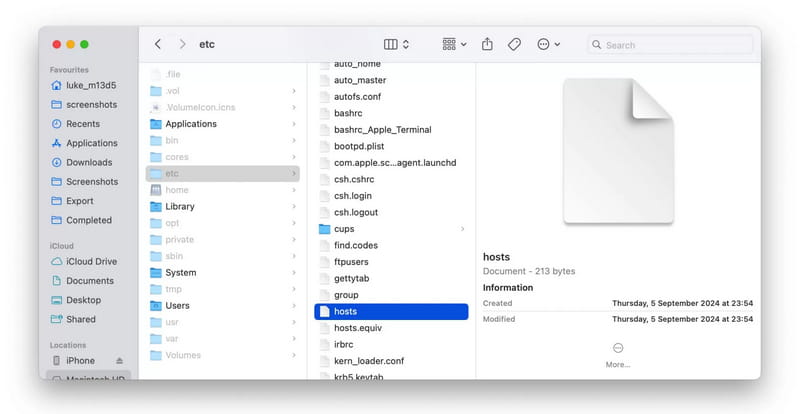
Task: Select the hosts.equiv file
Action: 391,328
